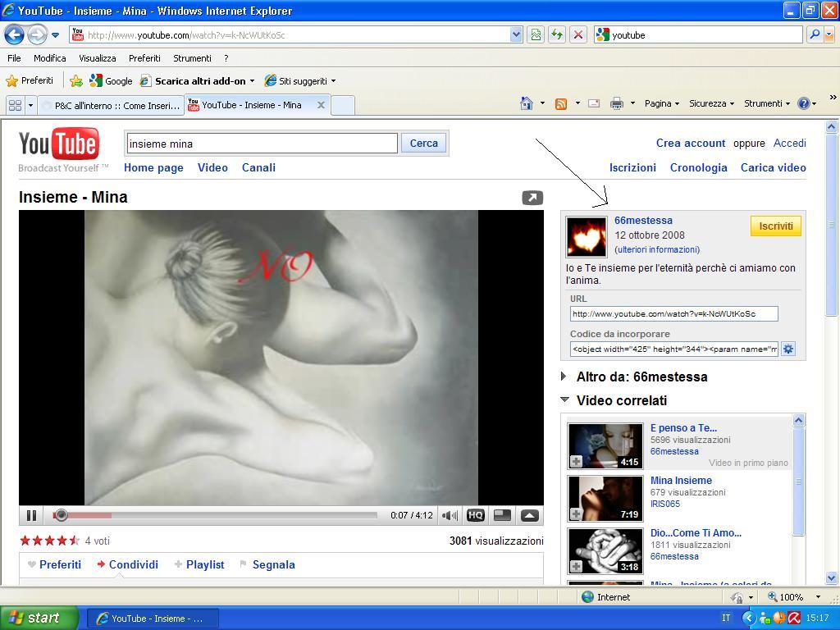The width and height of the screenshot is (840, 630).
Task: Click the 66mestessa flaming heart avatar
Action: pos(587,237)
